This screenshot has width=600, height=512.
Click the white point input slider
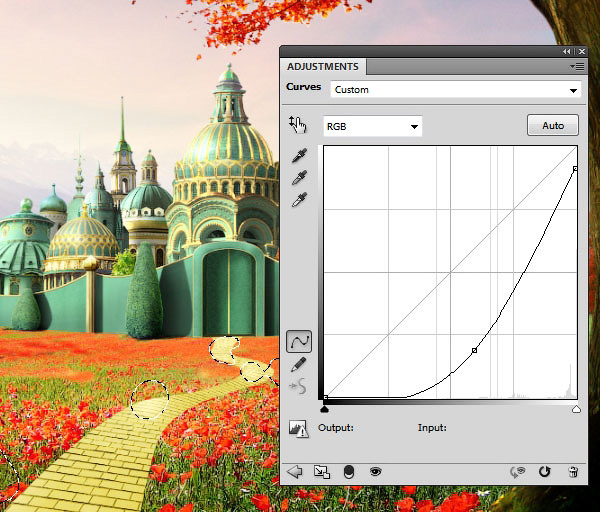576,409
